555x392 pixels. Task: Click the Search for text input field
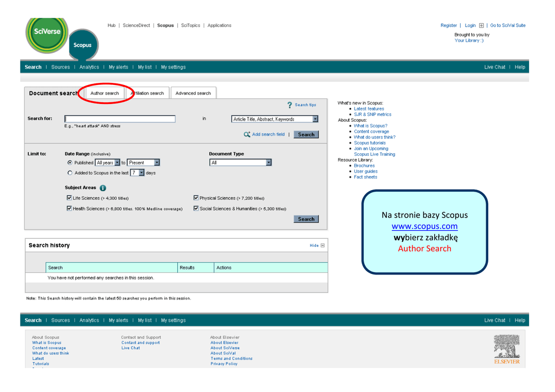coord(120,119)
